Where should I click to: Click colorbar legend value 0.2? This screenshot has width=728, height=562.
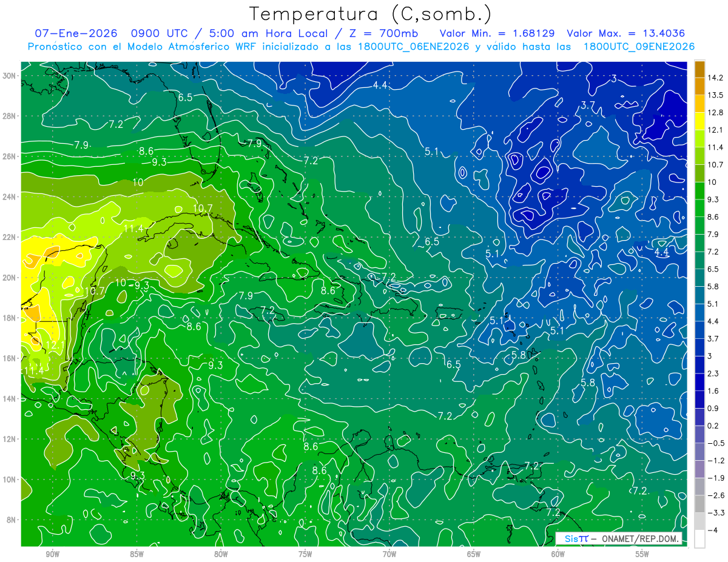(x=714, y=426)
